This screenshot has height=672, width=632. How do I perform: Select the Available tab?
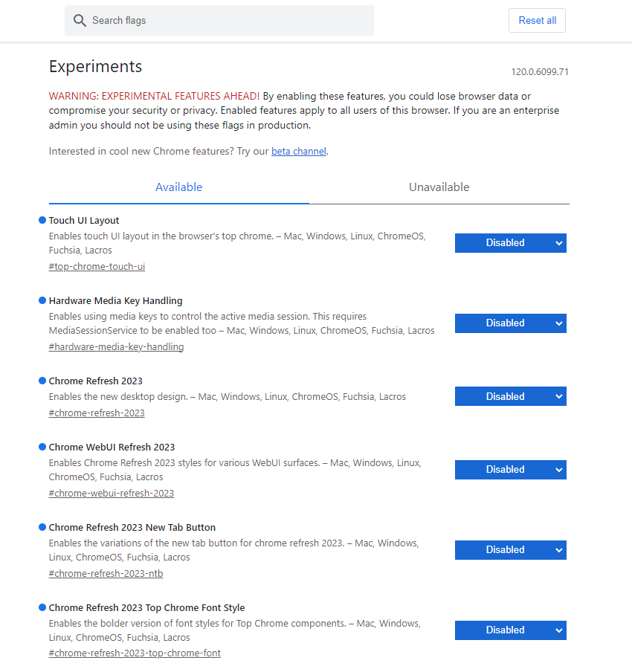(178, 187)
